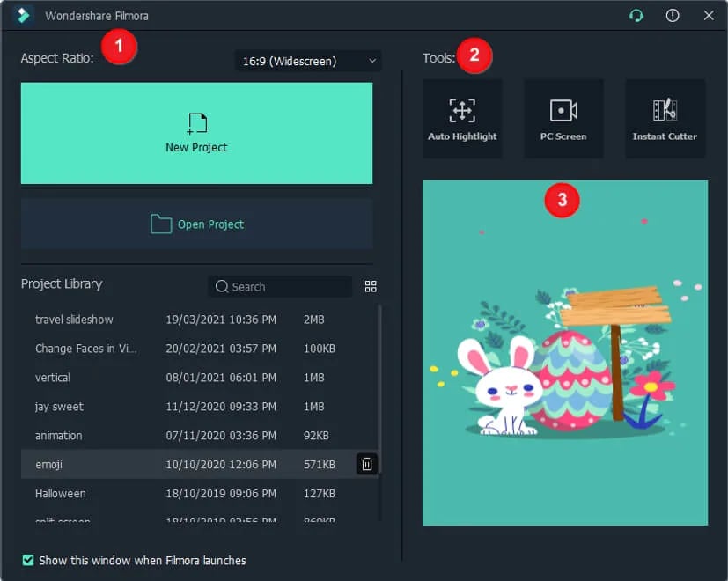The height and width of the screenshot is (581, 728).
Task: Switch project library to grid view
Action: pos(371,287)
